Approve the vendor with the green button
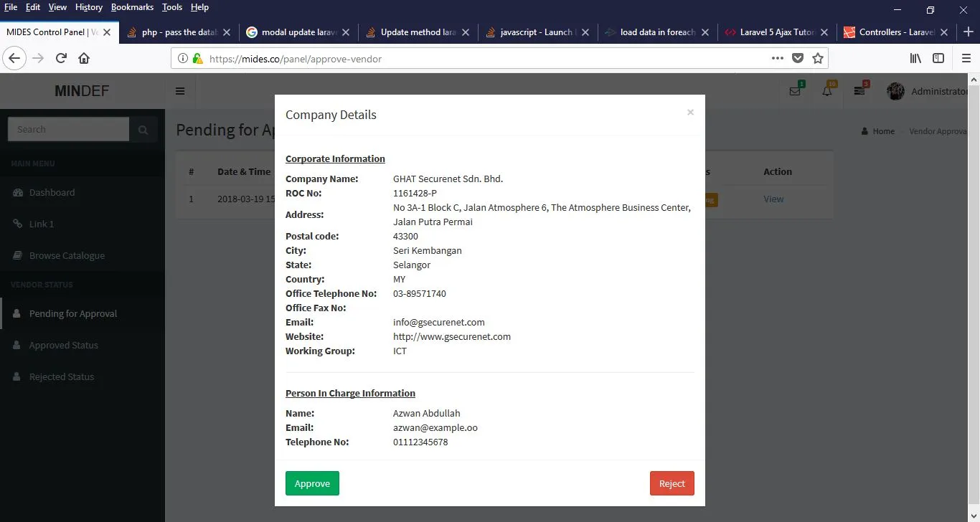 coord(312,483)
